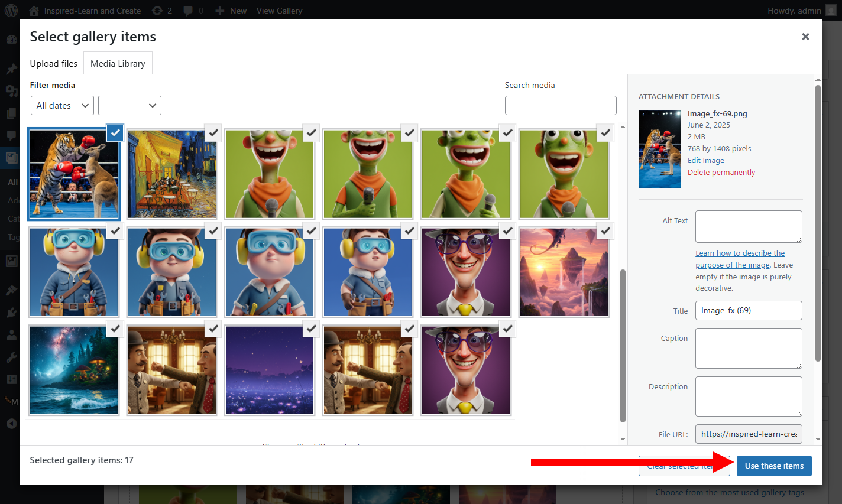
Task: Deselect the tiger boxing kangaroo image checkmark
Action: [115, 133]
